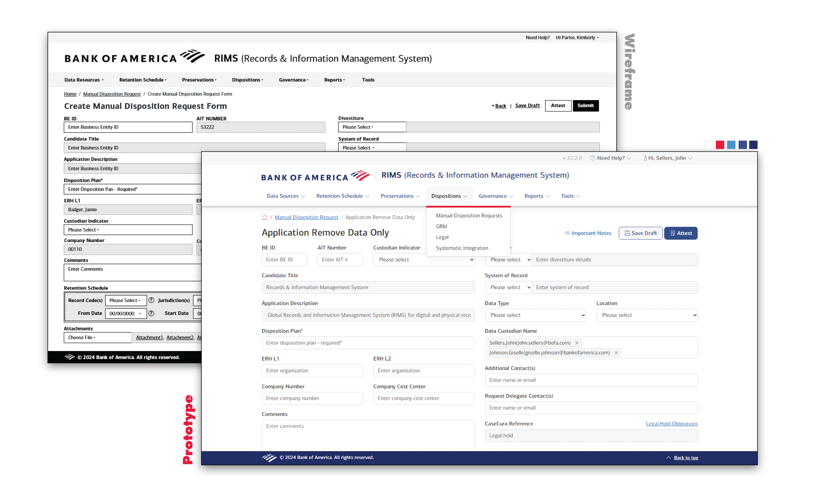Choose Systematic Integration menu entry
Screen dimensions: 832x504
click(462, 248)
